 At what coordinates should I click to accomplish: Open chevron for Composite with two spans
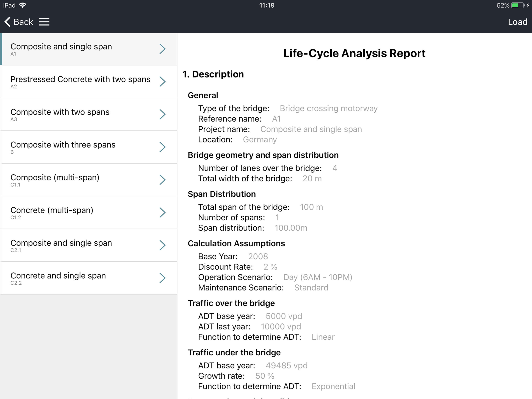coord(163,114)
